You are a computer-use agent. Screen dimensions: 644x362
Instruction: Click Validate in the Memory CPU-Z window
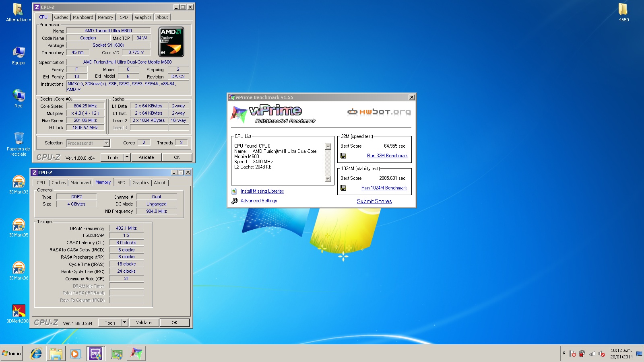point(144,323)
